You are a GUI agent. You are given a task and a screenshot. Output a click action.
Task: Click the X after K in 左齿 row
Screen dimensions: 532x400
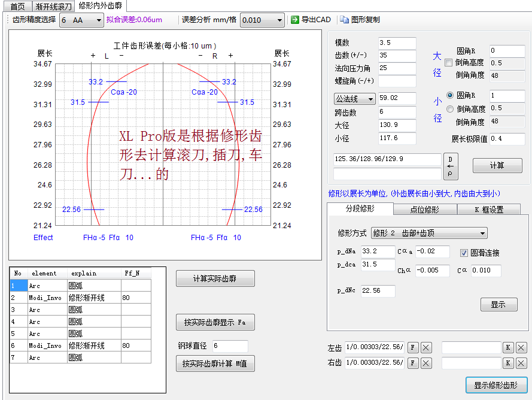(521, 347)
